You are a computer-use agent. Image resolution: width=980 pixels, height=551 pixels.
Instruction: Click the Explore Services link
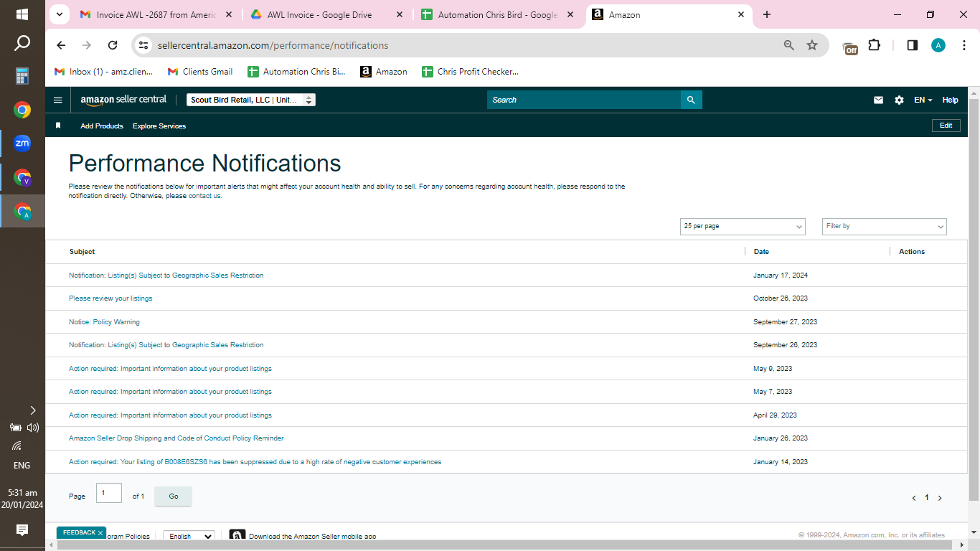pyautogui.click(x=159, y=126)
